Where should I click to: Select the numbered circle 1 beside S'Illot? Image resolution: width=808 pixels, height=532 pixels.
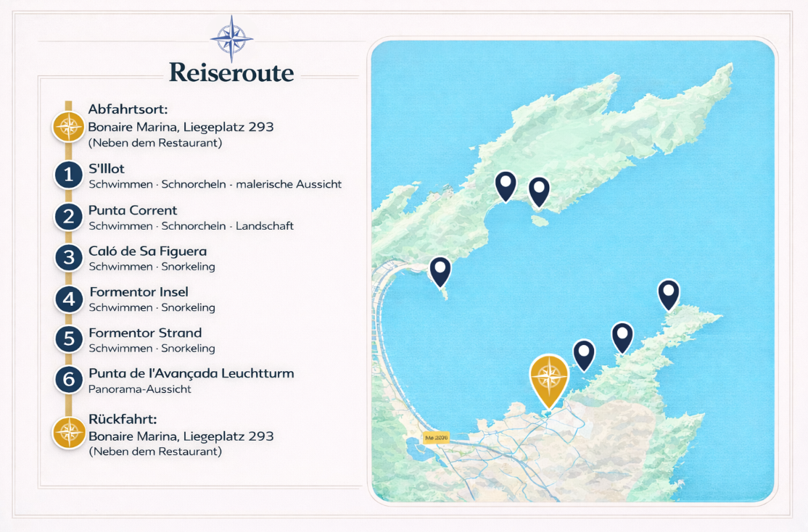coord(67,175)
